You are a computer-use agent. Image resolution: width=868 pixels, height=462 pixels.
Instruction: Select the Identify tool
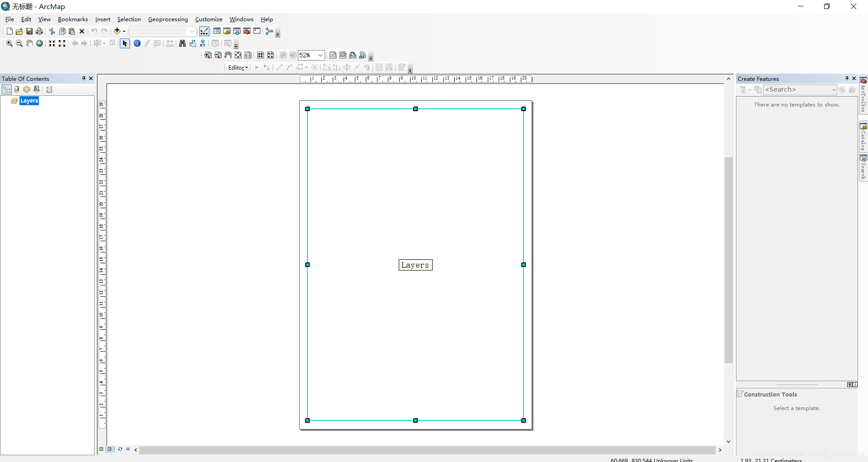click(x=137, y=43)
